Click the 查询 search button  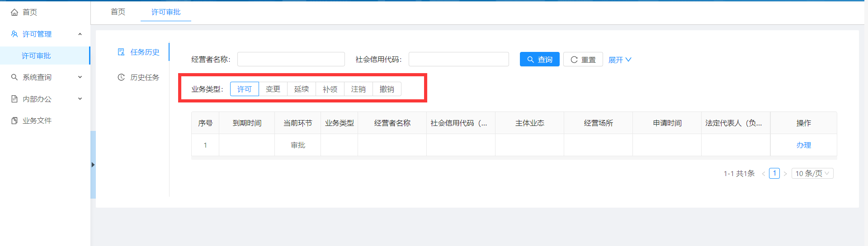pos(539,59)
